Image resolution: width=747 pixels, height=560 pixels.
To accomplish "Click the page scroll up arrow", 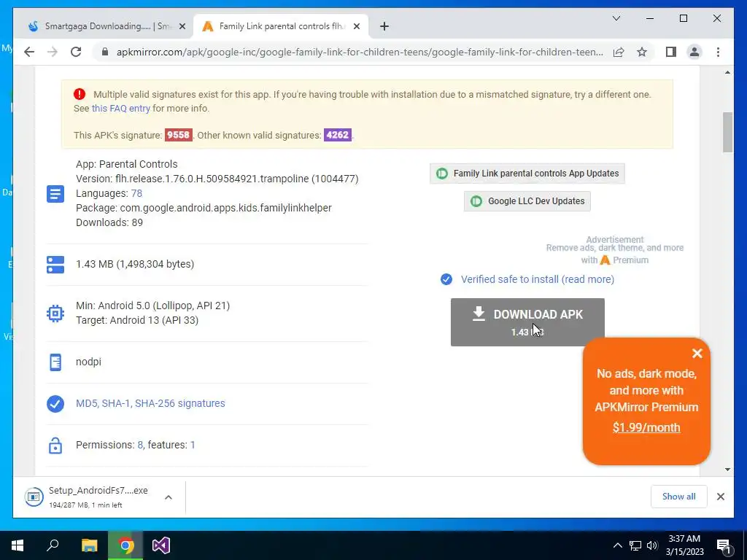I will 727,72.
